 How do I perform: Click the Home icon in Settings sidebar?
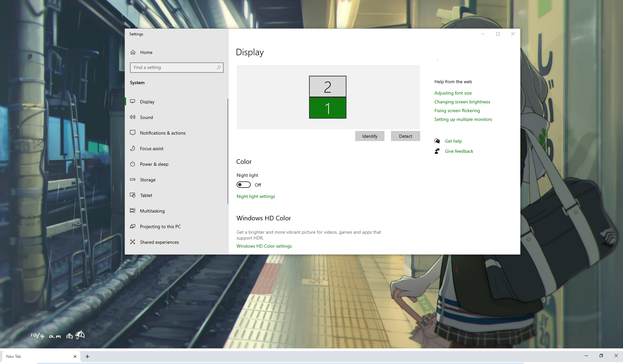point(133,52)
